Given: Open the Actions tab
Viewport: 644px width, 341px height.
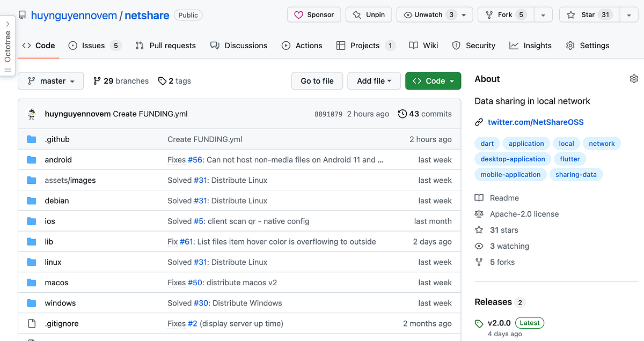Looking at the screenshot, I should pos(302,46).
